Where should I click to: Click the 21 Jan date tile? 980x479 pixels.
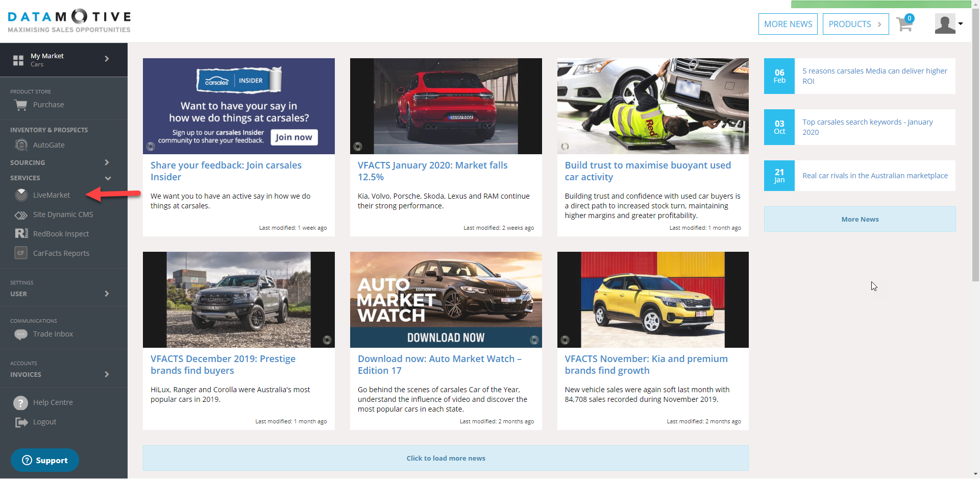[779, 176]
